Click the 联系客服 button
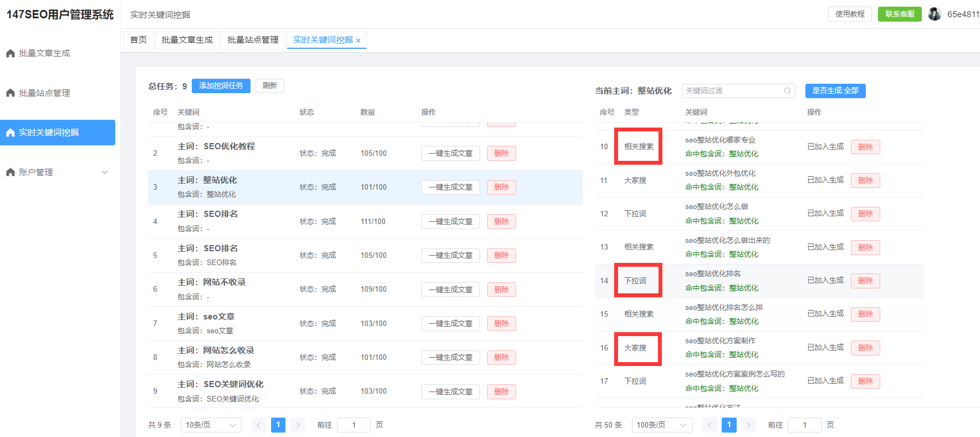 click(899, 14)
